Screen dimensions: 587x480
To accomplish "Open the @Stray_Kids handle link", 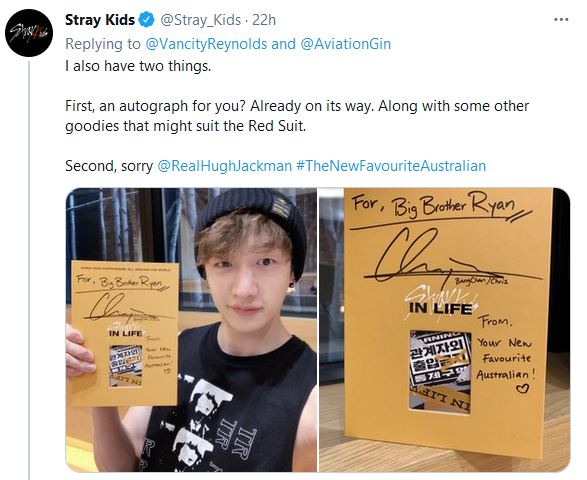I will [200, 20].
